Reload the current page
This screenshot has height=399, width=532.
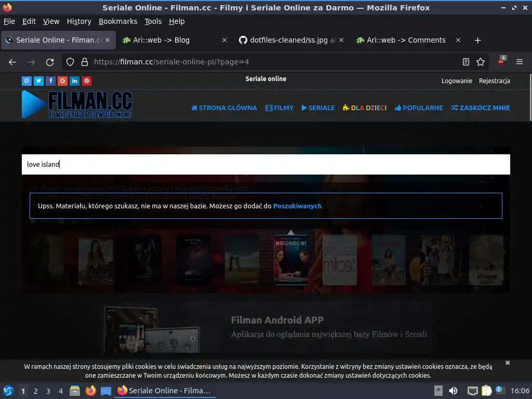[50, 62]
